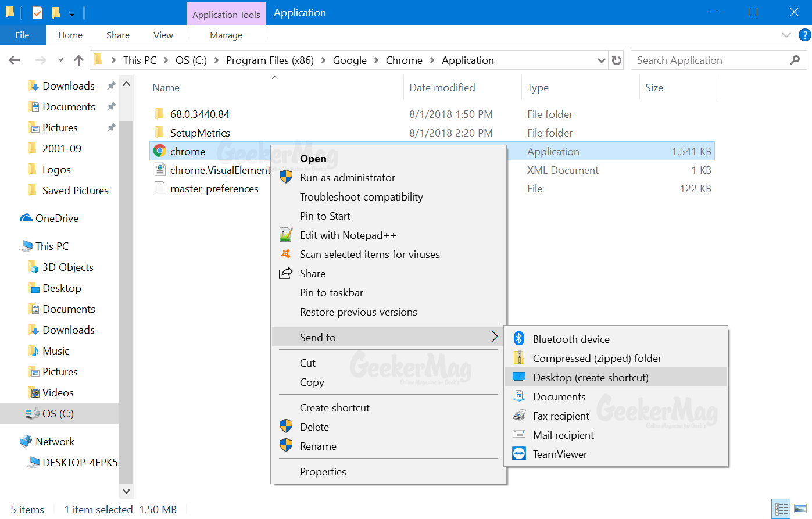Select the Fax recipient option
812x519 pixels.
pos(560,416)
